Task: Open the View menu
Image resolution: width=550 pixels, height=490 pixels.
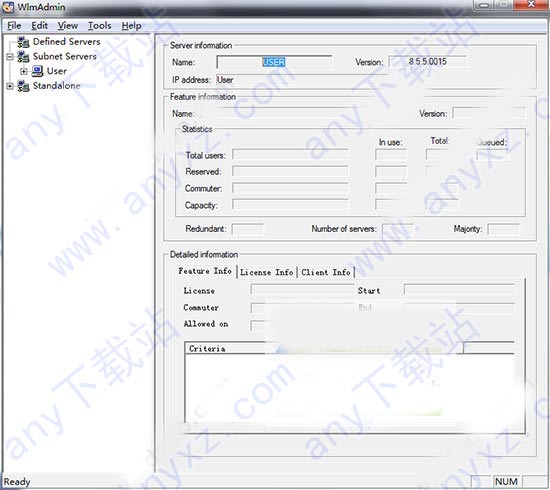Action: [68, 26]
